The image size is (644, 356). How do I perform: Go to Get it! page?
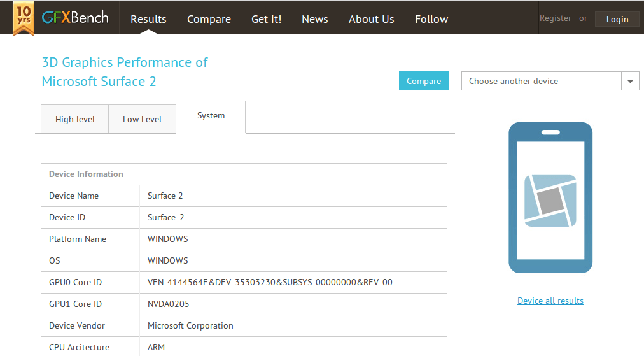[x=266, y=19]
